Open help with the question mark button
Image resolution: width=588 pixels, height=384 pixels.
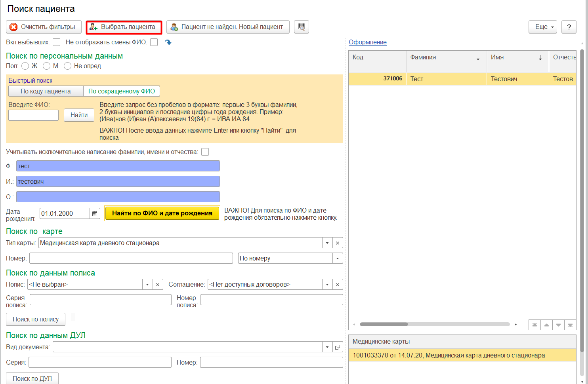tap(569, 27)
